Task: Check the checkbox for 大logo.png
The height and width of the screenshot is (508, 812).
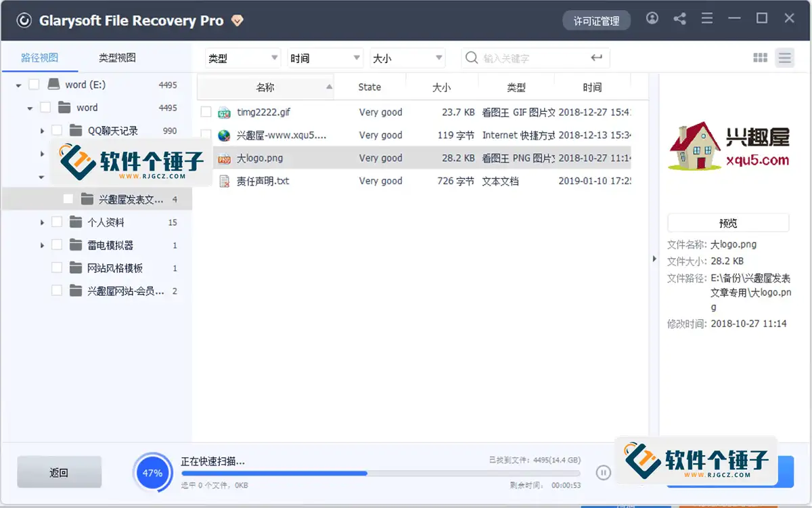Action: click(206, 157)
